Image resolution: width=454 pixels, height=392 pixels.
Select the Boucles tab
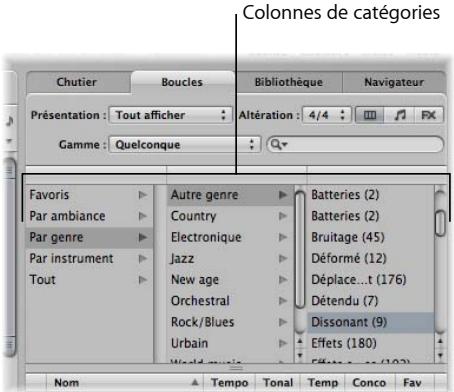pyautogui.click(x=182, y=82)
